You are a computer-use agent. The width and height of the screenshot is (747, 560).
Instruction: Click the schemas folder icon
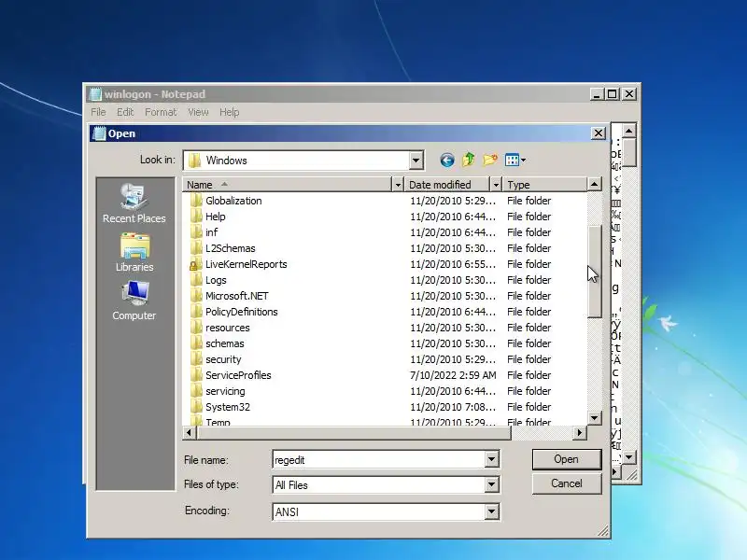[x=196, y=343]
